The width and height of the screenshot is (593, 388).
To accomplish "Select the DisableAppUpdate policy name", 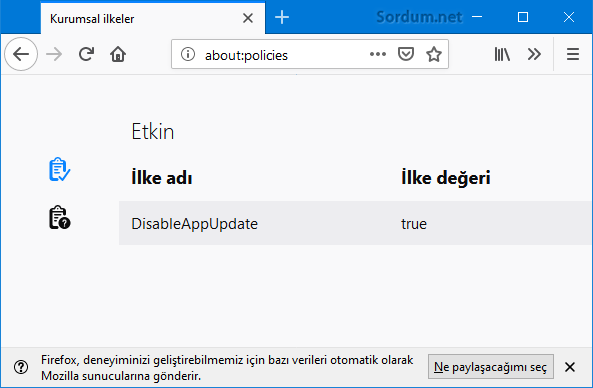I will coord(194,224).
